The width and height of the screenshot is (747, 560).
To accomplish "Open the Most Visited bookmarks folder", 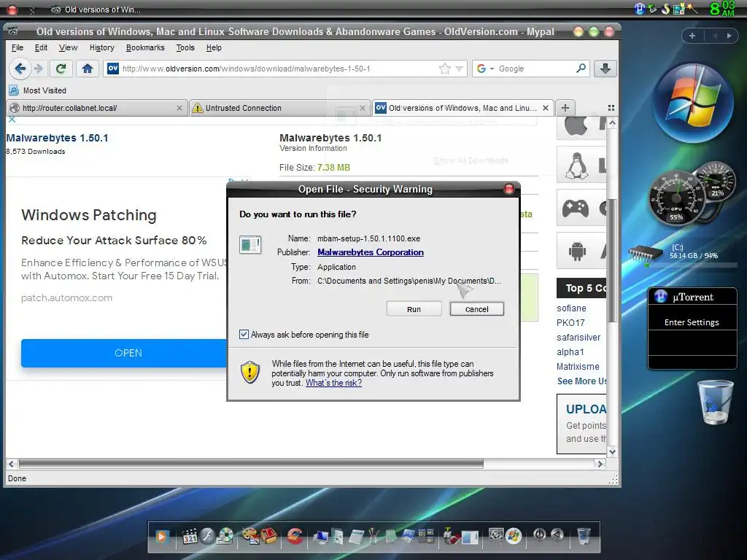I will tap(38, 90).
